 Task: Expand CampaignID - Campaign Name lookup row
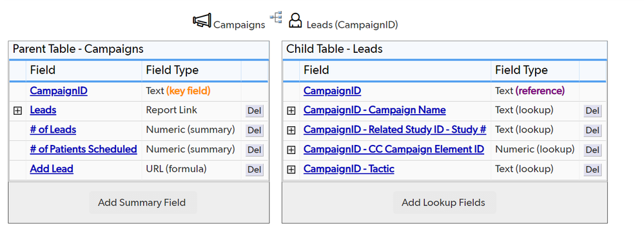pyautogui.click(x=291, y=110)
